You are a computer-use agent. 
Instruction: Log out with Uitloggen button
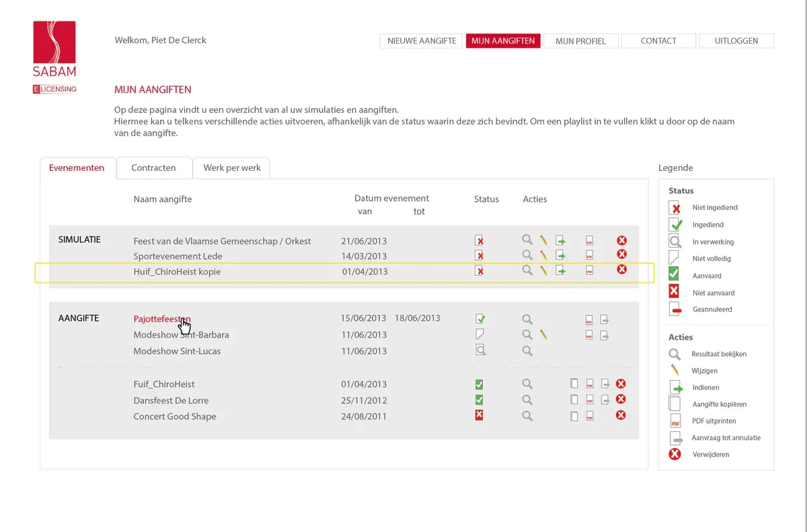736,40
